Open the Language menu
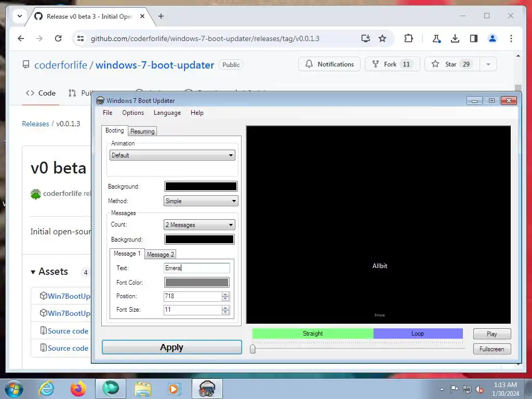 (x=167, y=113)
